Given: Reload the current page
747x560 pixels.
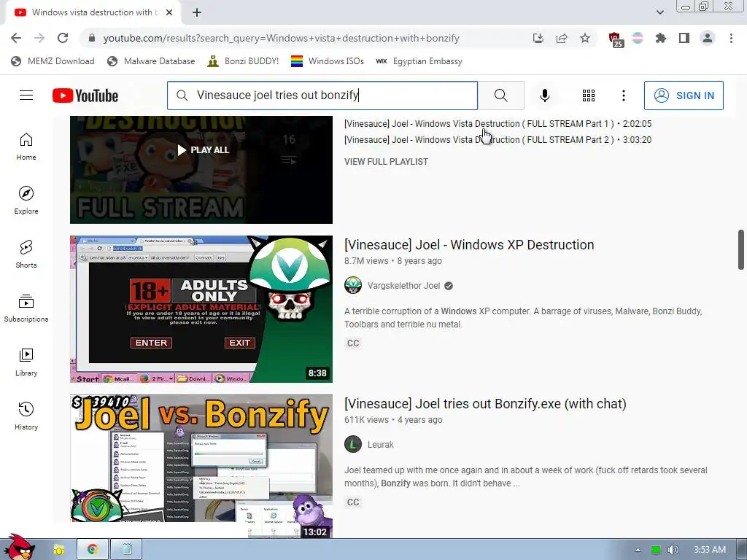Looking at the screenshot, I should [x=63, y=38].
